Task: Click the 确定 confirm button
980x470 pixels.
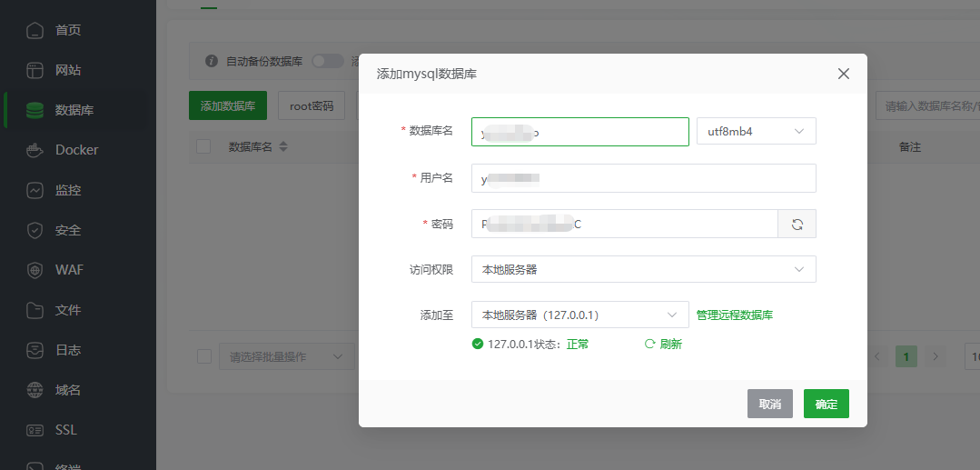Action: [x=827, y=404]
